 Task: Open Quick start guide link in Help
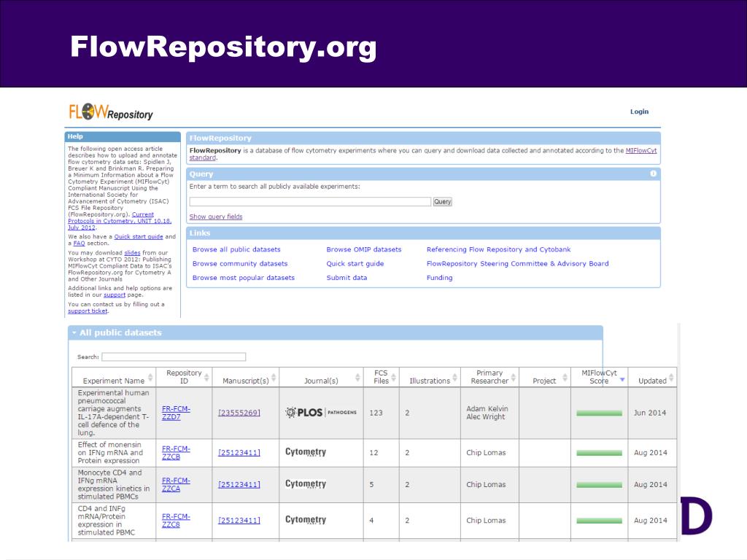coord(138,237)
